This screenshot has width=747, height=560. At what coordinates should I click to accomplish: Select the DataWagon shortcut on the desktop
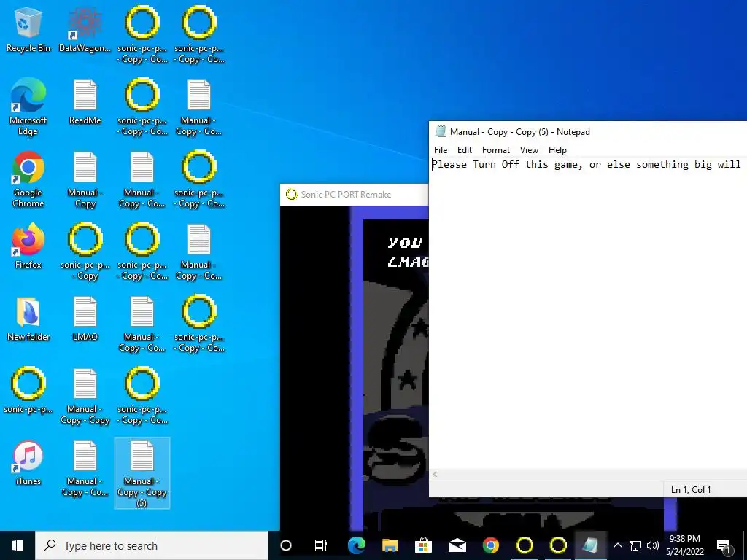85,29
